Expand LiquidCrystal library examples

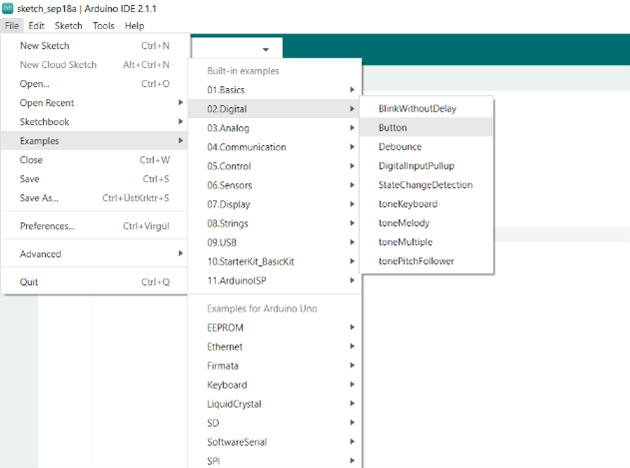tap(275, 404)
